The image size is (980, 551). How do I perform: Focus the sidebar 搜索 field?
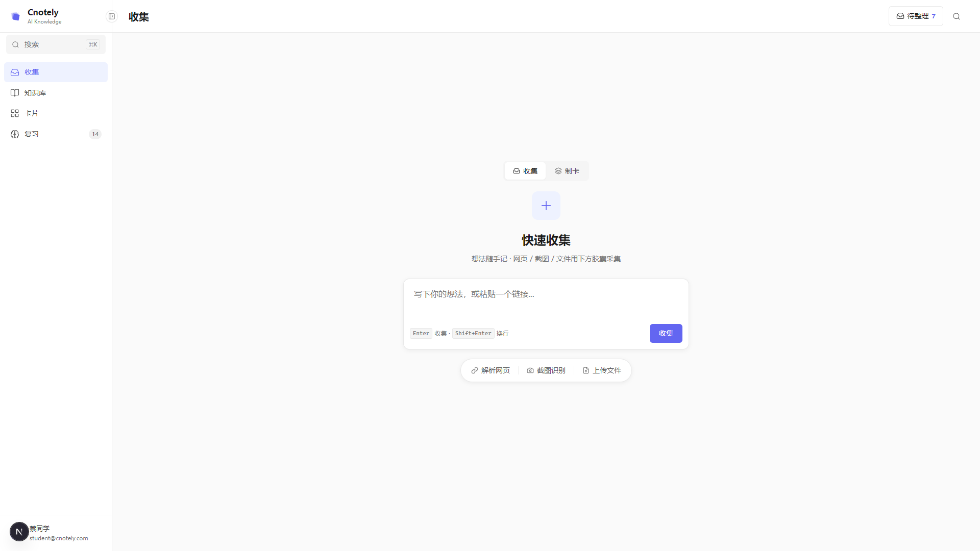point(56,44)
